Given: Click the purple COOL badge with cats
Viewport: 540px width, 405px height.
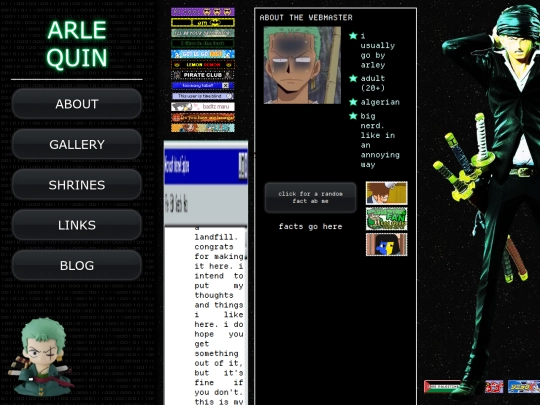Looking at the screenshot, I should coord(203,12).
